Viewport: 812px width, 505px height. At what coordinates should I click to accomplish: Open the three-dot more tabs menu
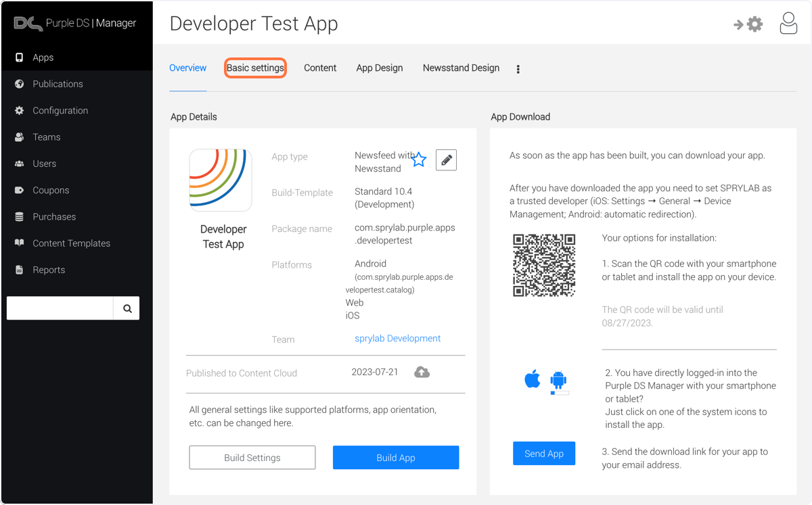pyautogui.click(x=518, y=69)
